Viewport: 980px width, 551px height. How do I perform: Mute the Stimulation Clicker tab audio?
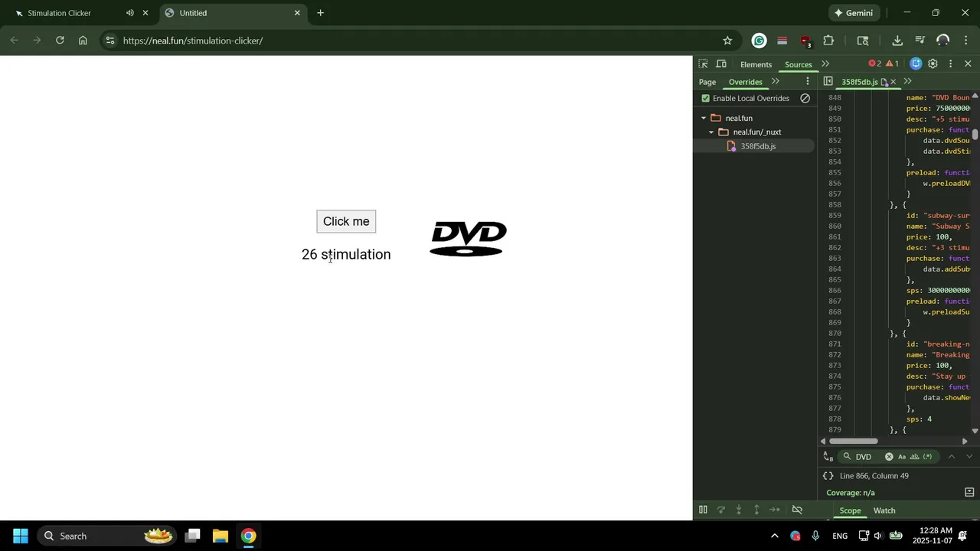tap(130, 13)
